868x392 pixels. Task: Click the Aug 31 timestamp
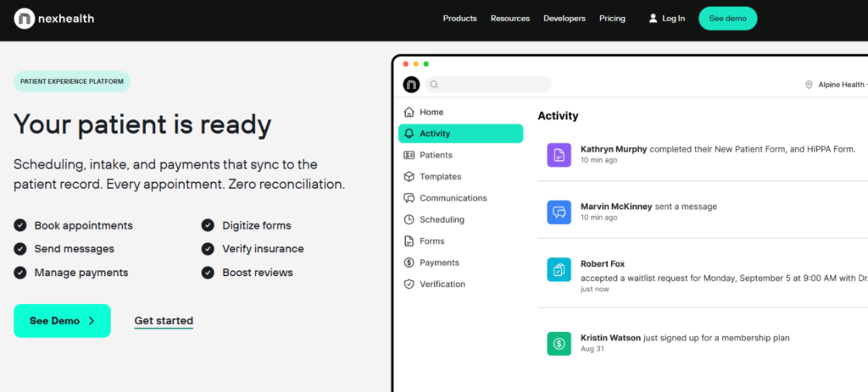coord(593,349)
